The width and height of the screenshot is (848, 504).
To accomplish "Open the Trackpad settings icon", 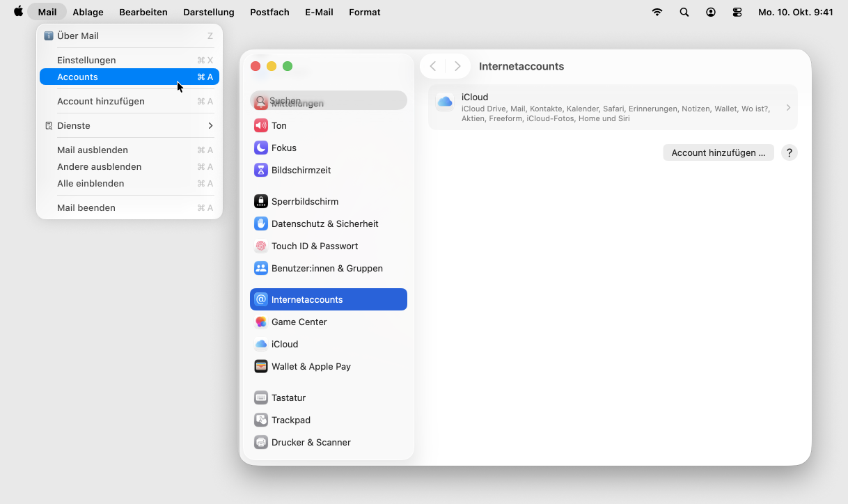I will click(x=261, y=420).
